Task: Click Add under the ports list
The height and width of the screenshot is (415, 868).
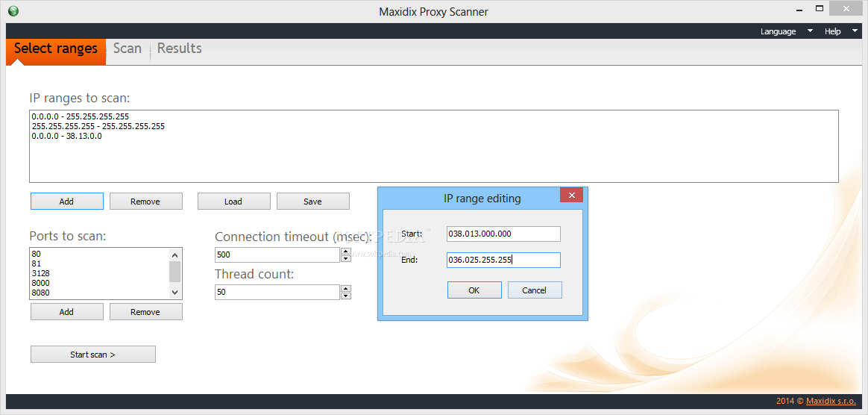Action: pyautogui.click(x=66, y=312)
